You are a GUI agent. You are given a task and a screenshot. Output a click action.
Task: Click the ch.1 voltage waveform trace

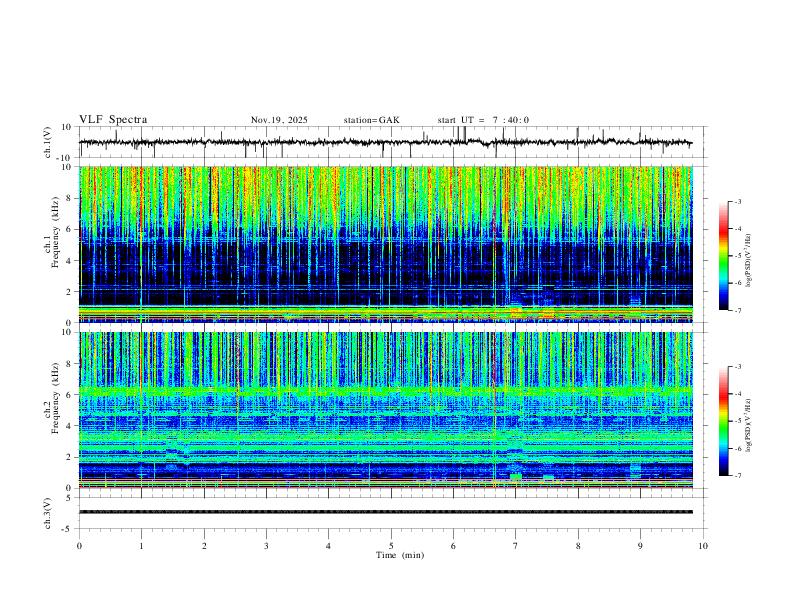385,142
